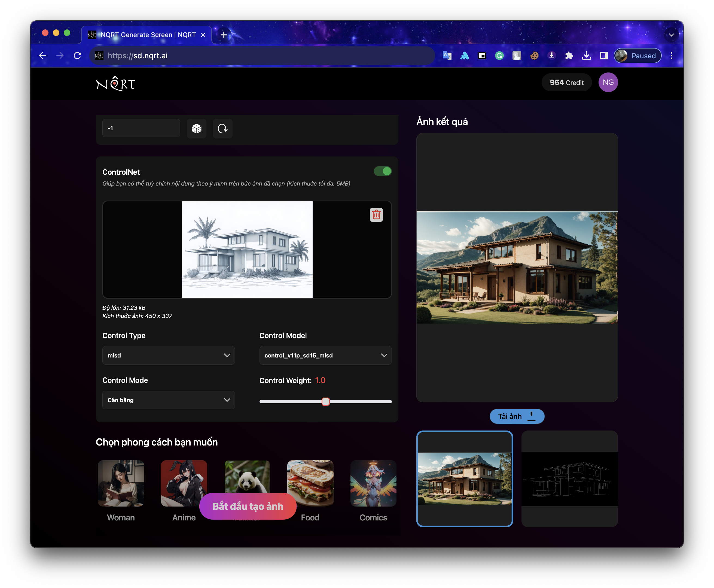Click the Grammarly extension icon
This screenshot has width=714, height=588.
pos(499,56)
